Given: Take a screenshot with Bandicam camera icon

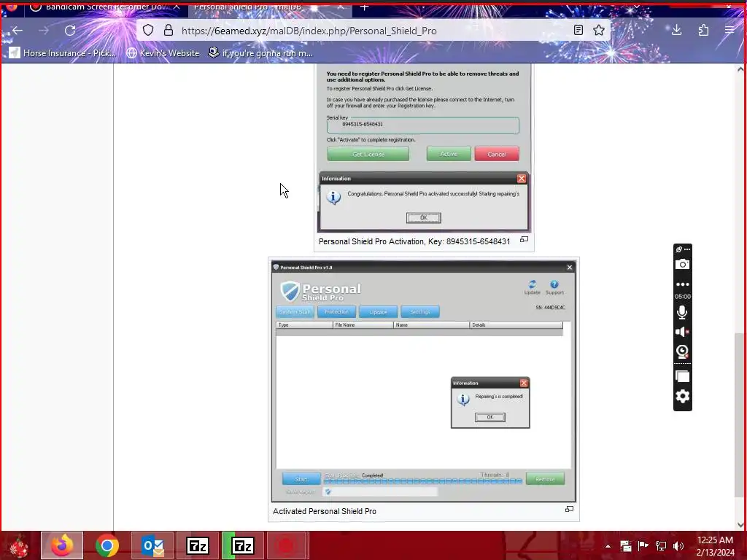Looking at the screenshot, I should click(x=683, y=265).
